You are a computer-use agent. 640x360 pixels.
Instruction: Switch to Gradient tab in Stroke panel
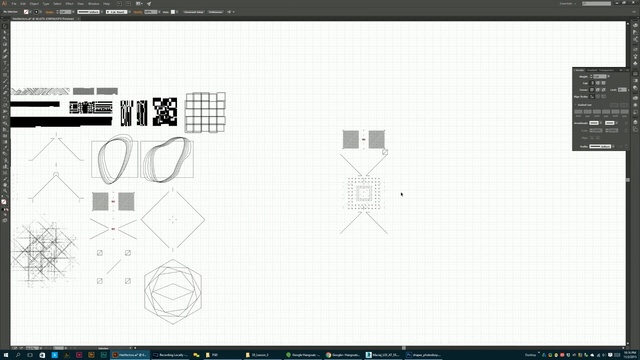[x=592, y=70]
